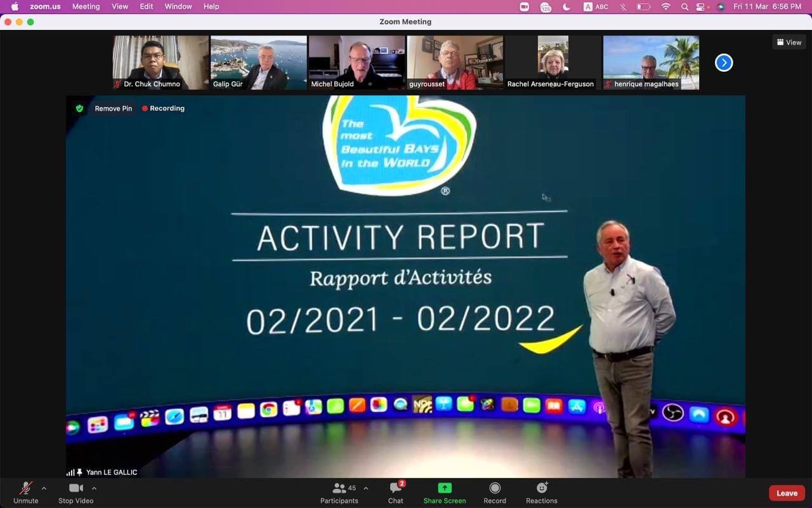Open the Meeting menu
This screenshot has width=812, height=508.
[x=86, y=6]
